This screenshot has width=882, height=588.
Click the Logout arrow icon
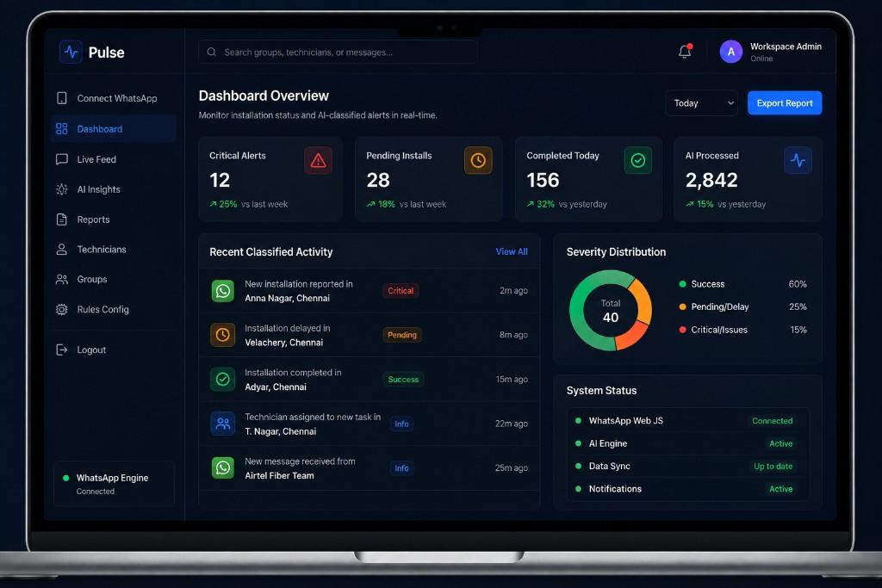(62, 350)
